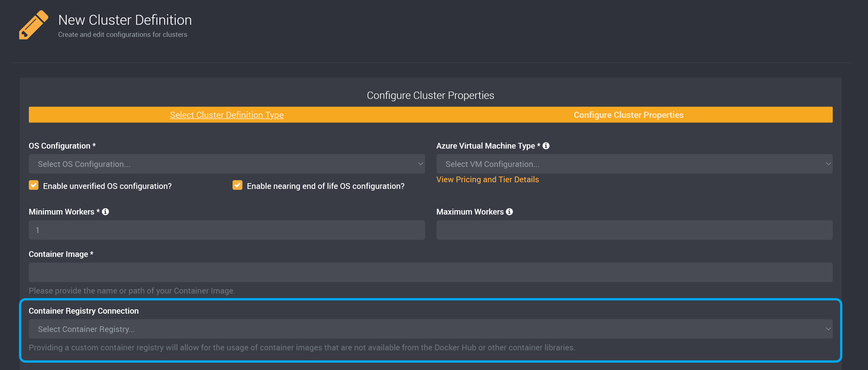Click the custom container registry help text
Screen dimensions: 868x370
point(302,347)
